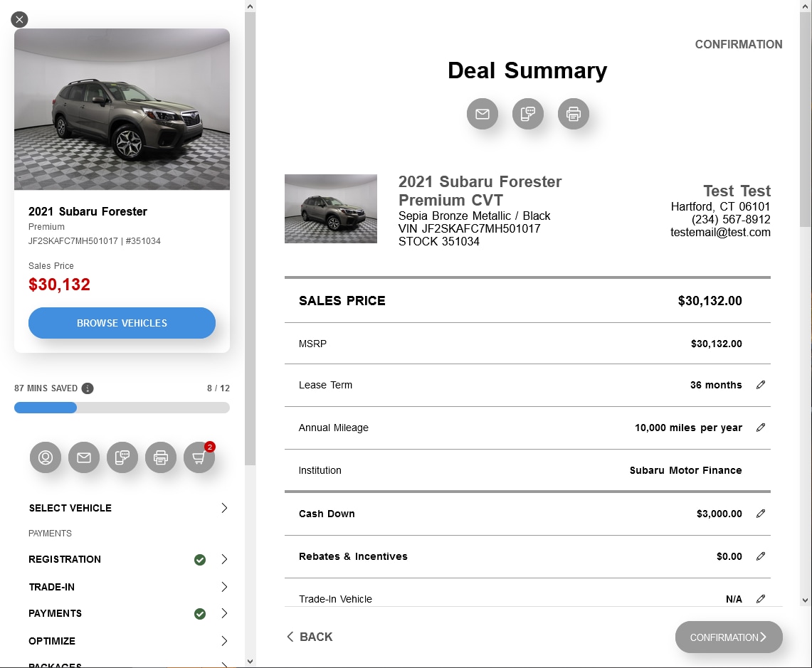The height and width of the screenshot is (668, 812).
Task: Open the customer profile icon in sidebar
Action: [x=46, y=457]
